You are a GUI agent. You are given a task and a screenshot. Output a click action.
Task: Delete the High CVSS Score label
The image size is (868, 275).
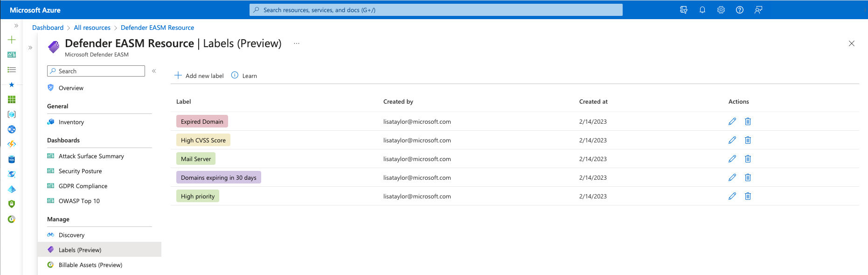pyautogui.click(x=748, y=140)
